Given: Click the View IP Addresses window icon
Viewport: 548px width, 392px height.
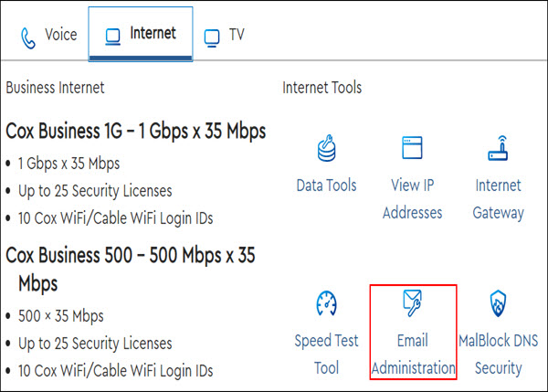Looking at the screenshot, I should tap(413, 148).
